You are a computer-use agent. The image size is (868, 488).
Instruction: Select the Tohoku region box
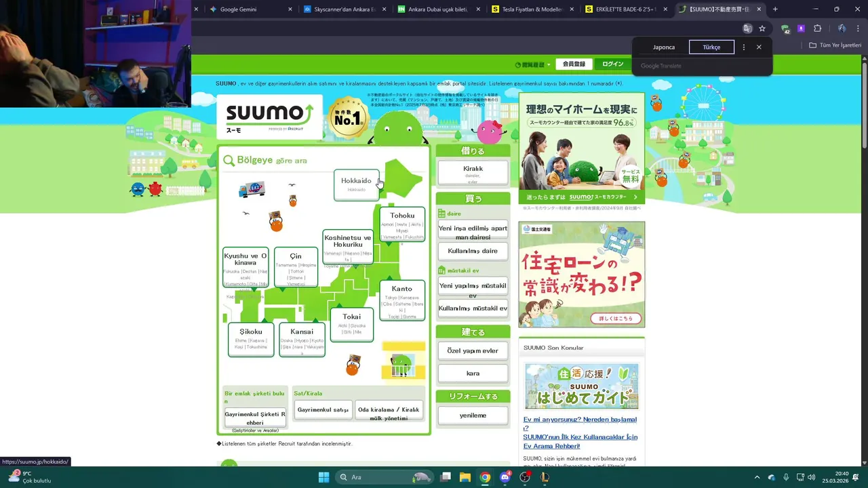pyautogui.click(x=402, y=224)
